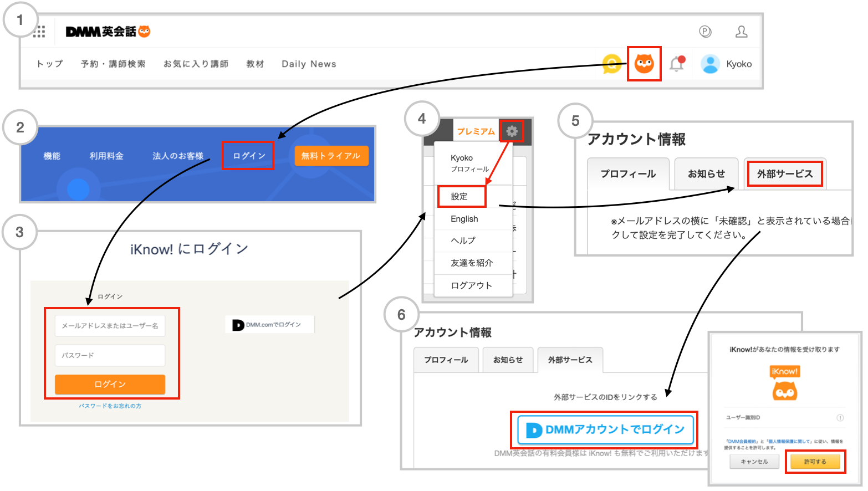
Task: Click キャンセル in permission dialog
Action: (754, 461)
